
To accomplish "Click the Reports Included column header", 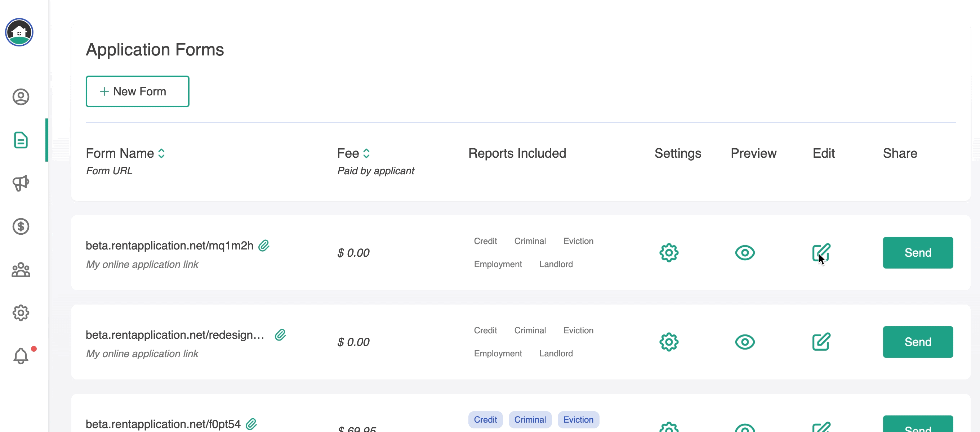I will click(x=517, y=153).
